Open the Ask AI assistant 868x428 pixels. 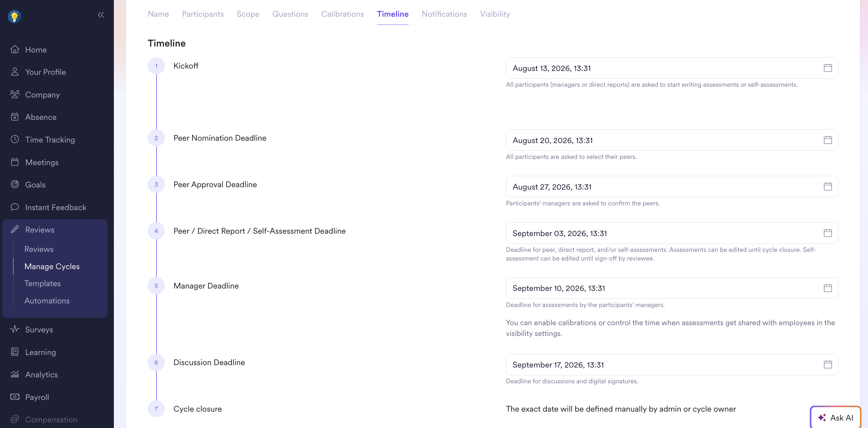pos(835,418)
